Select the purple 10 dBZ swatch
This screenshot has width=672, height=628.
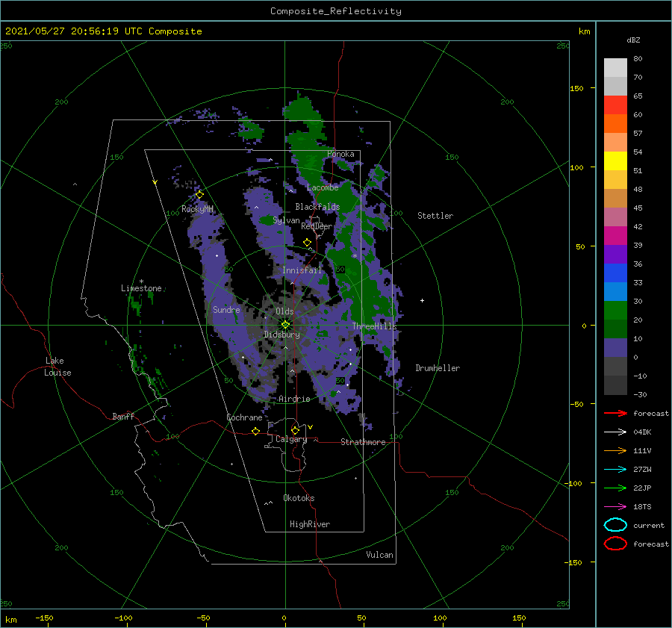(x=615, y=347)
